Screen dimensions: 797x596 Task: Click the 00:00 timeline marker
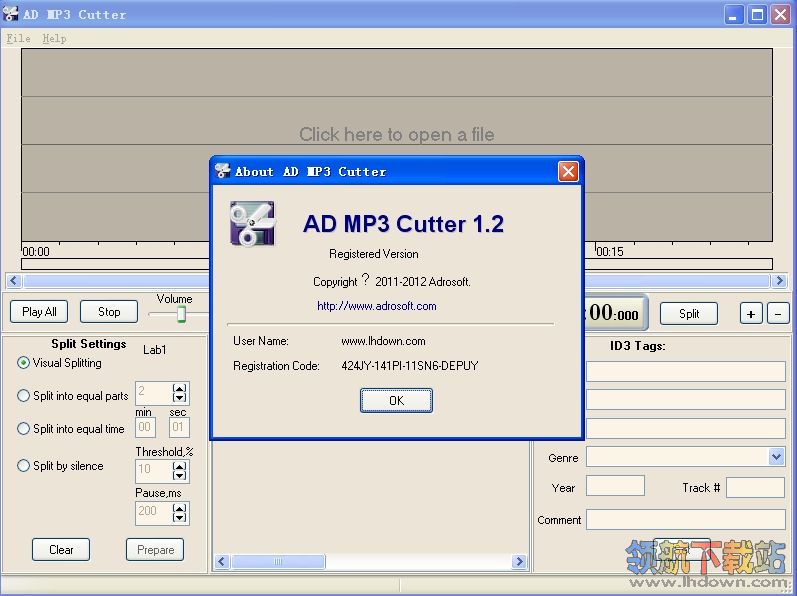[36, 252]
